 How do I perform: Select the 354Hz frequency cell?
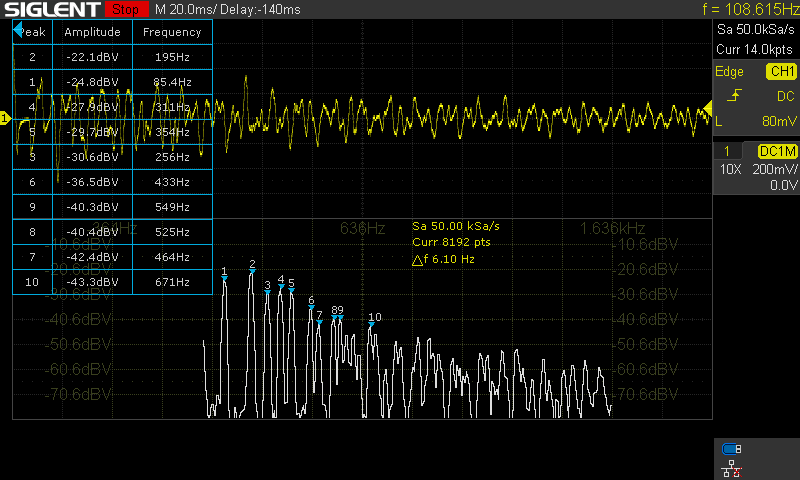pyautogui.click(x=172, y=132)
